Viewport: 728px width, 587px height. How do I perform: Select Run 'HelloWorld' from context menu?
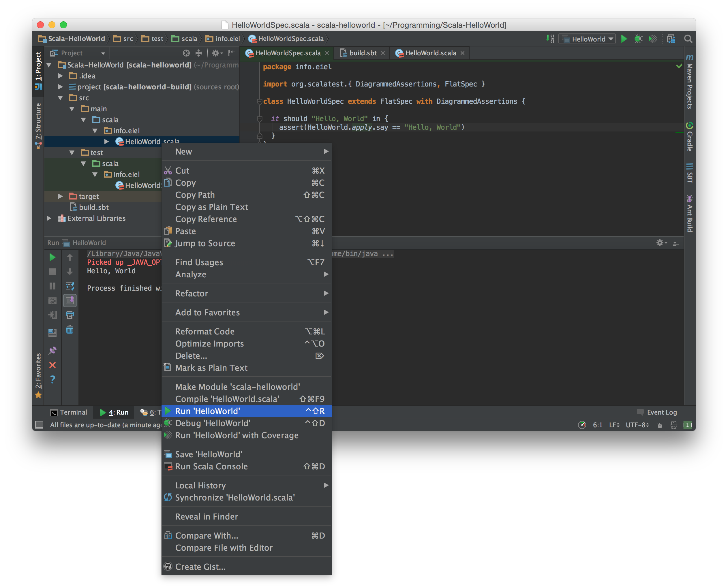[x=208, y=411]
